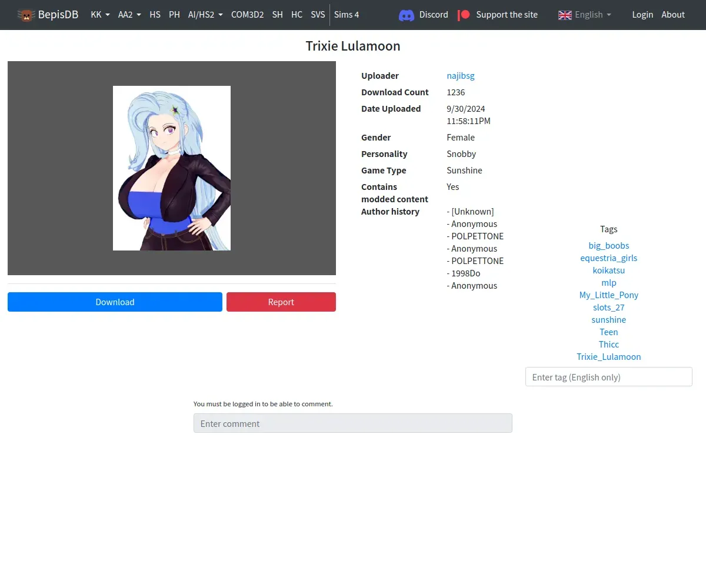Select the equestria_girls tag

coord(609,258)
